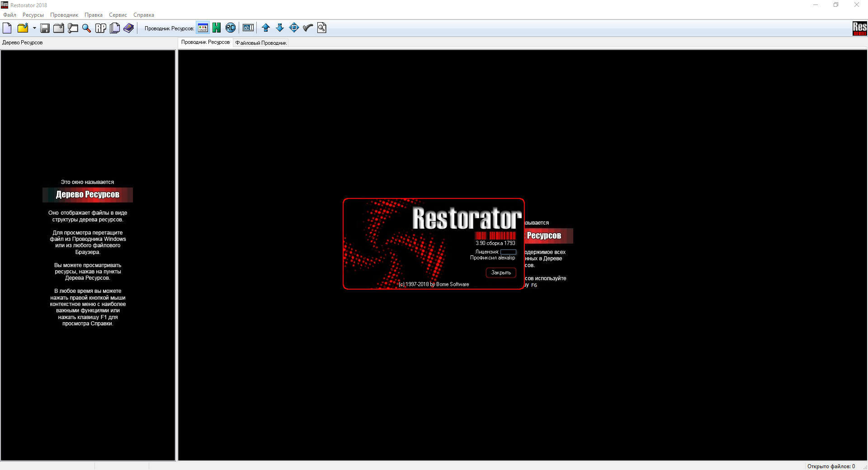Click the Лицензия field in the splash
Screen dimensions: 868x470
(508, 252)
